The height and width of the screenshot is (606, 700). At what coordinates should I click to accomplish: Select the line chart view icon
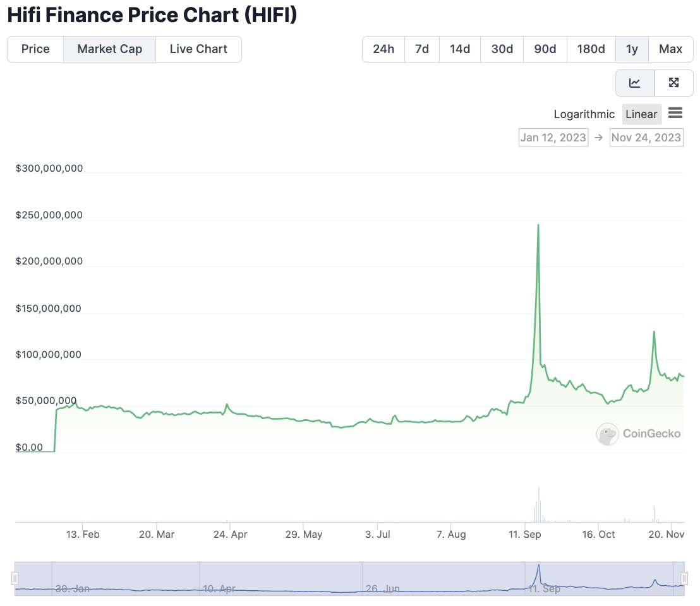coord(635,83)
